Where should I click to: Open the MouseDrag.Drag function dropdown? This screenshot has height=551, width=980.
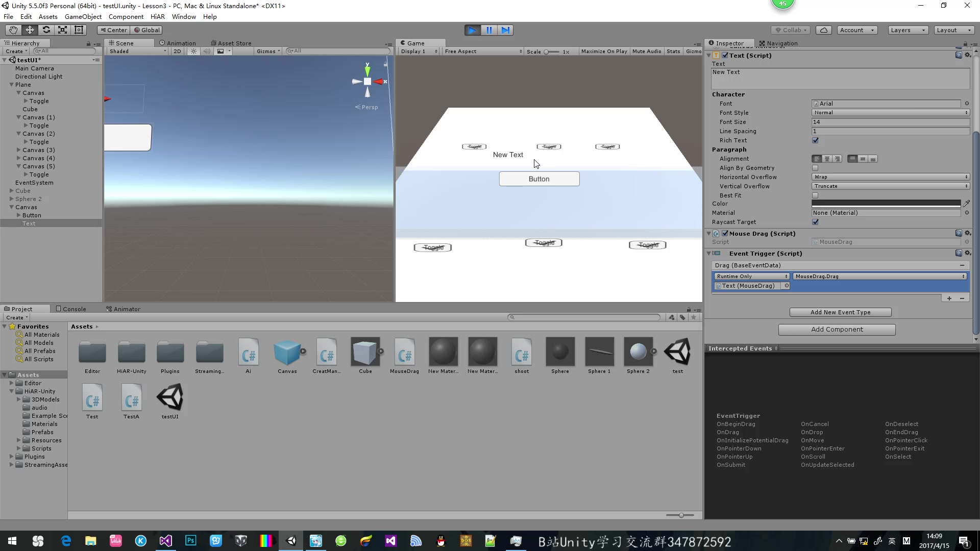tap(879, 277)
